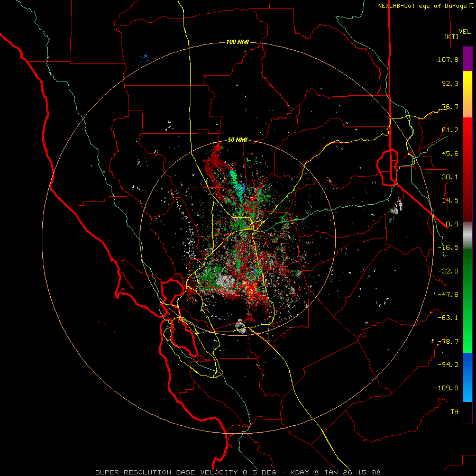Select the 92.3 legend value
This screenshot has height=476, width=476.
click(x=450, y=83)
